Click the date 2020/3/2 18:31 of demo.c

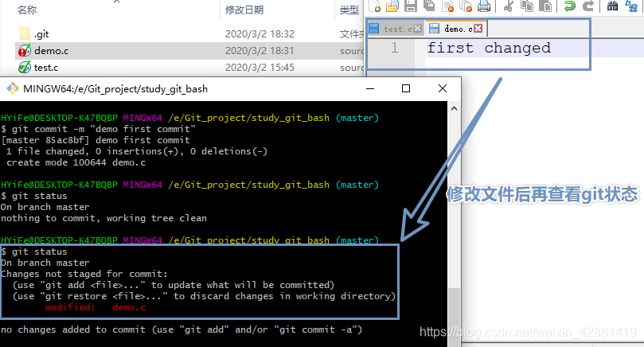[x=260, y=50]
